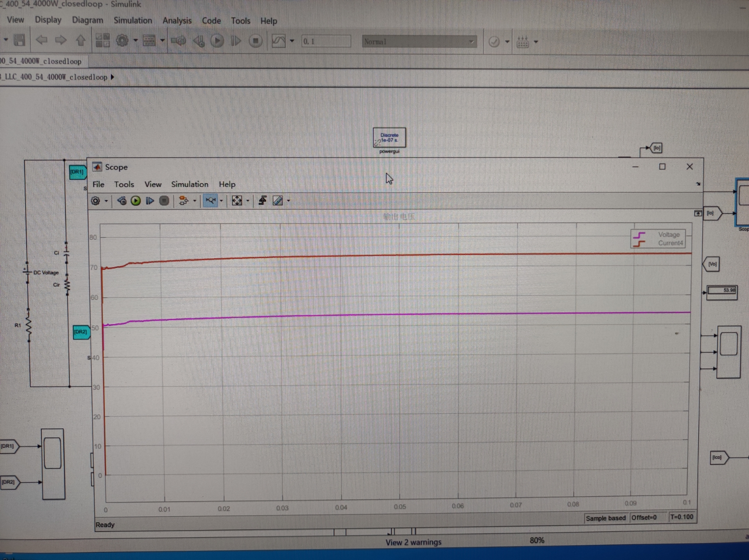The width and height of the screenshot is (749, 560).
Task: Open Model Configuration gear in Simulink toolbar
Action: tap(122, 41)
